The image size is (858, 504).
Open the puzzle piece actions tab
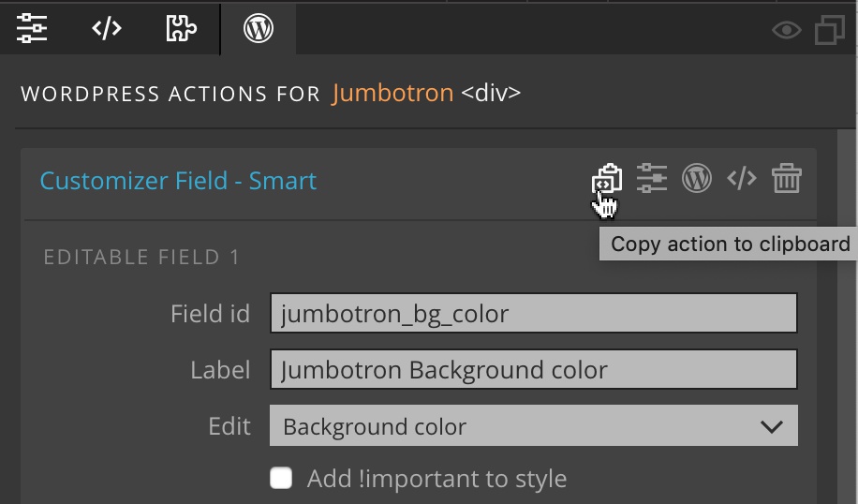click(x=181, y=29)
